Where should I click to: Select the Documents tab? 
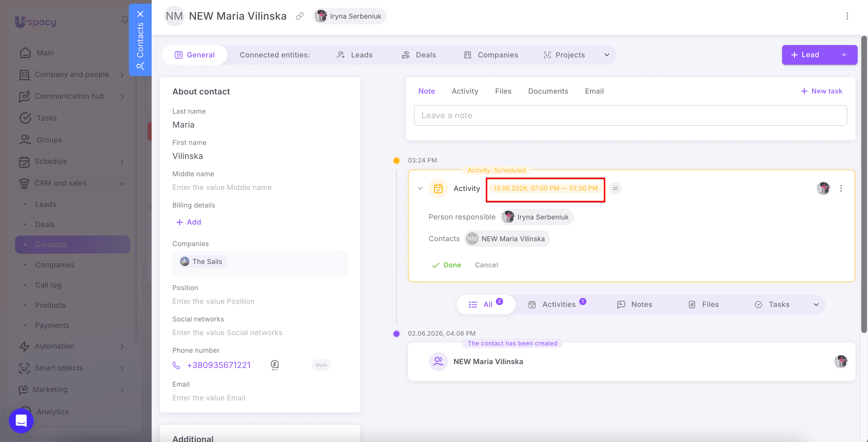[x=548, y=91]
